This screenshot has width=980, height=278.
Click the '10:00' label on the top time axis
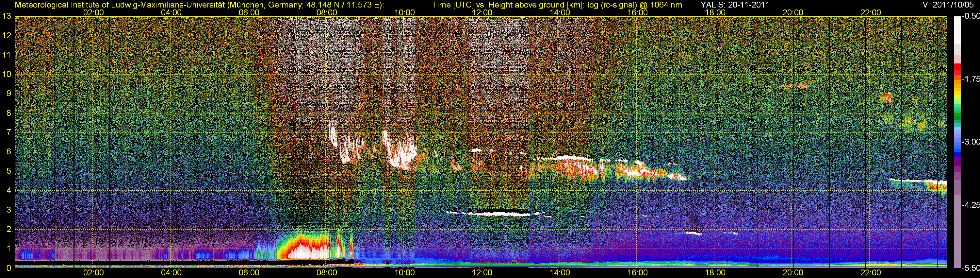click(404, 12)
